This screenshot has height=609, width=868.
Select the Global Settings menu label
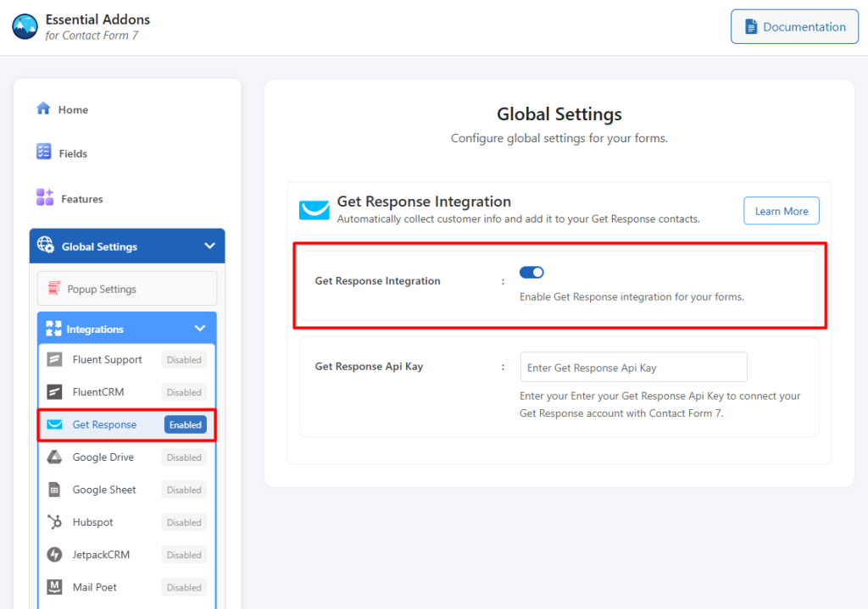tap(100, 246)
